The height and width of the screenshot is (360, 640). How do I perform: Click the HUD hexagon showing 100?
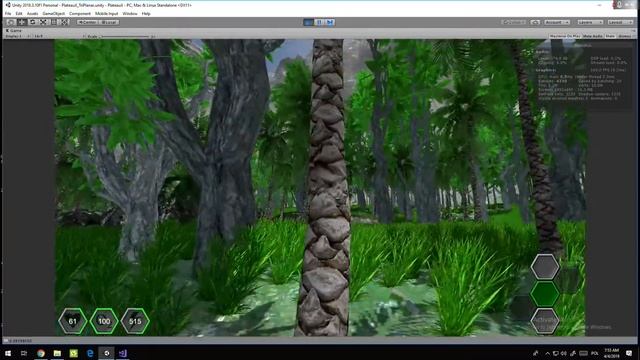click(104, 321)
